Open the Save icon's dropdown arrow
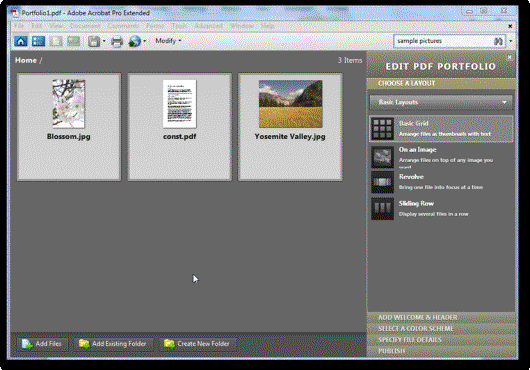The image size is (530, 370). (104, 41)
